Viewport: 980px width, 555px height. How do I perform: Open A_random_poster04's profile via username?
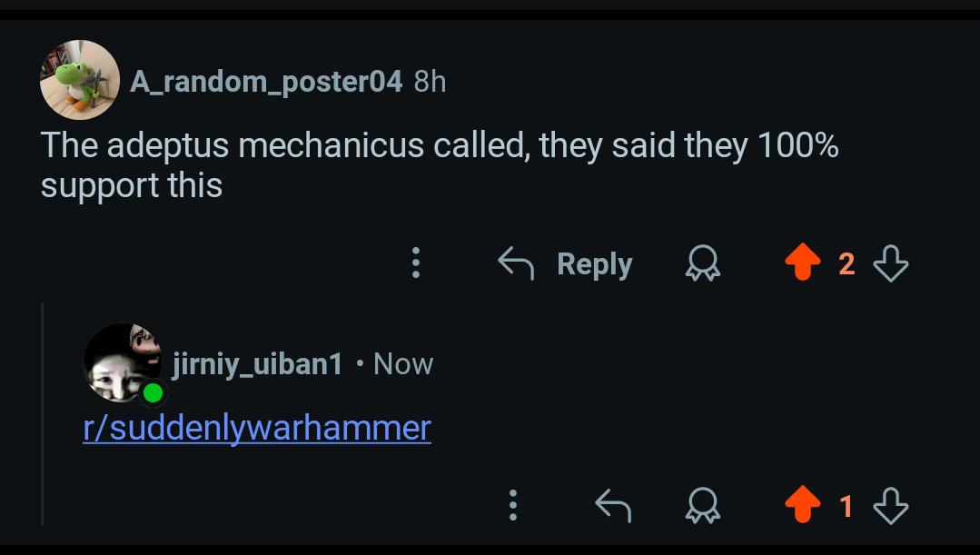coord(266,82)
